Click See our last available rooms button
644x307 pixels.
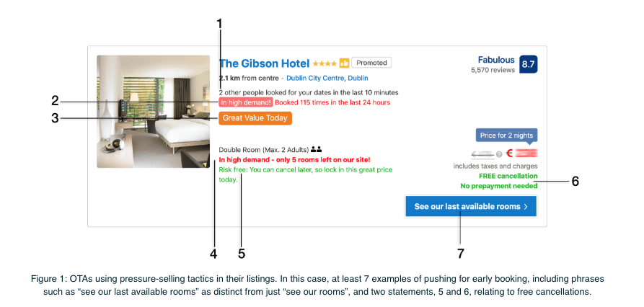click(x=471, y=206)
